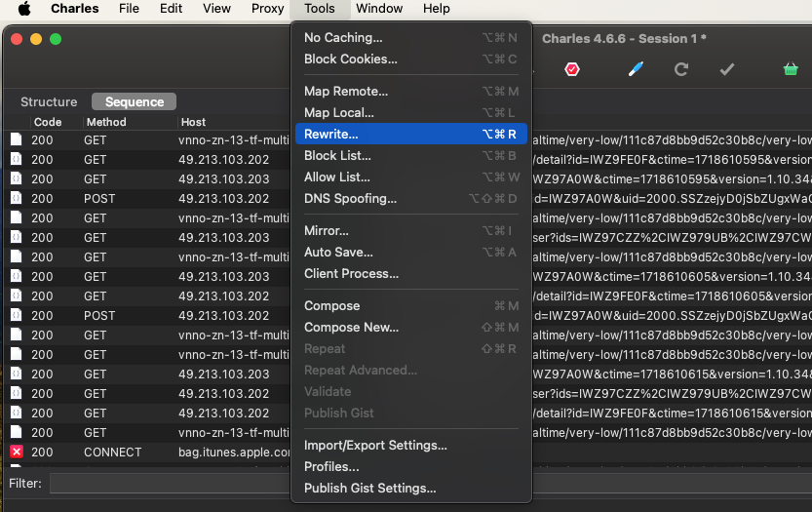This screenshot has width=812, height=512.
Task: Click the green shopping basket icon
Action: [791, 69]
